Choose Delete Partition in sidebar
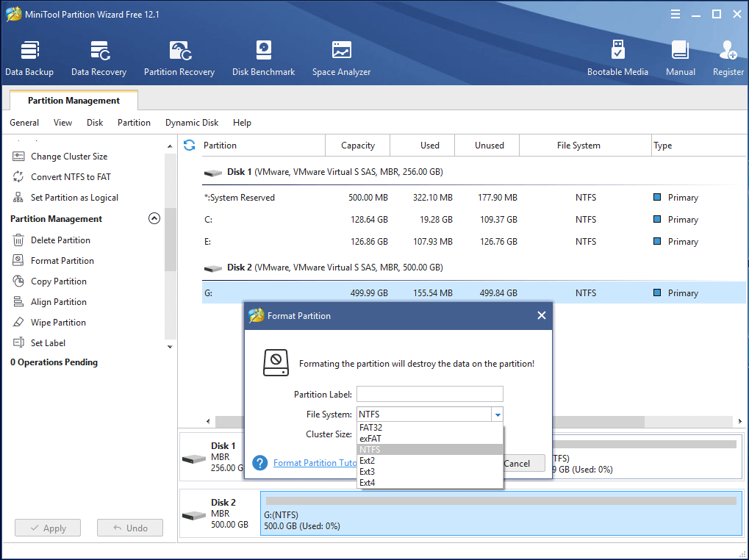This screenshot has height=560, width=749. (60, 240)
